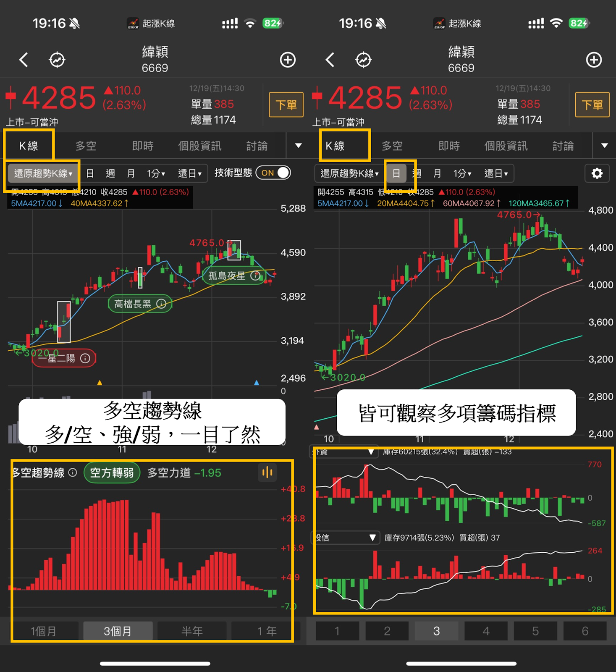Image resolution: width=616 pixels, height=672 pixels.
Task: Select indicator page 4 in right screen
Action: point(486,631)
